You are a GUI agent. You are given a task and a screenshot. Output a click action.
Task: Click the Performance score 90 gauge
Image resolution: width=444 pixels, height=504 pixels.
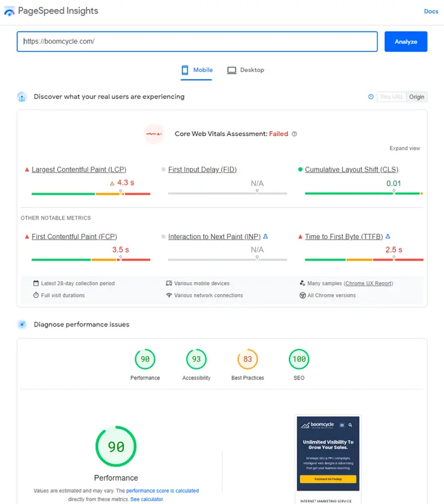(x=145, y=359)
